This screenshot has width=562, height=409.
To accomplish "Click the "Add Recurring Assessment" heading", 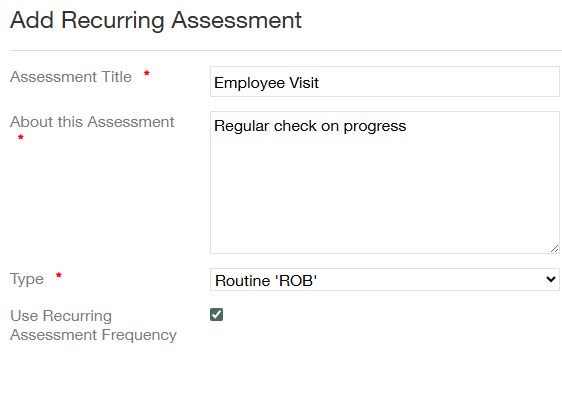I will tap(156, 20).
